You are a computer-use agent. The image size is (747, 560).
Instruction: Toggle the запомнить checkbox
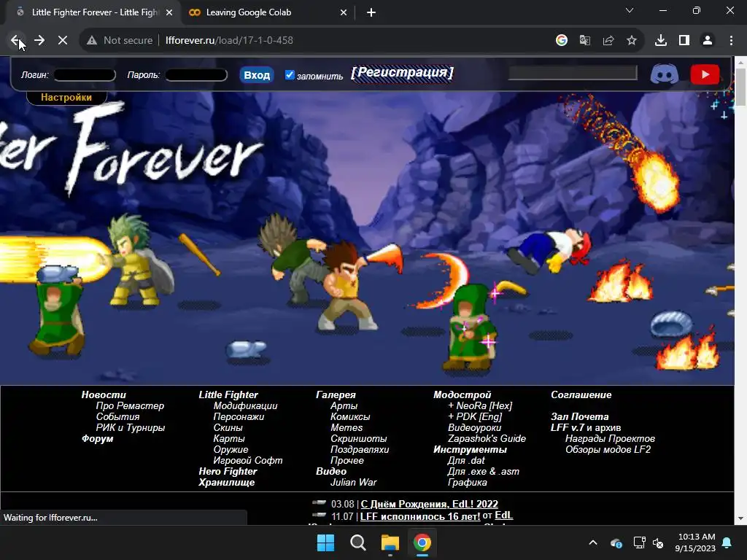[289, 75]
